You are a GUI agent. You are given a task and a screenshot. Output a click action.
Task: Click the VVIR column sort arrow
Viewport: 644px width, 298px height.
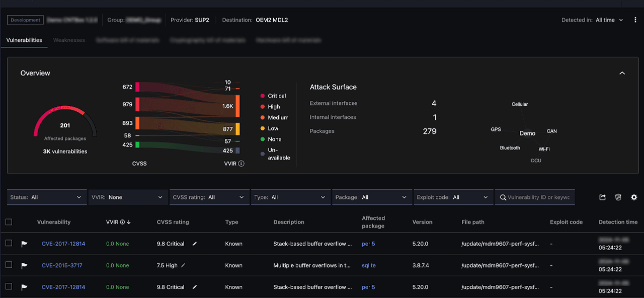(129, 222)
